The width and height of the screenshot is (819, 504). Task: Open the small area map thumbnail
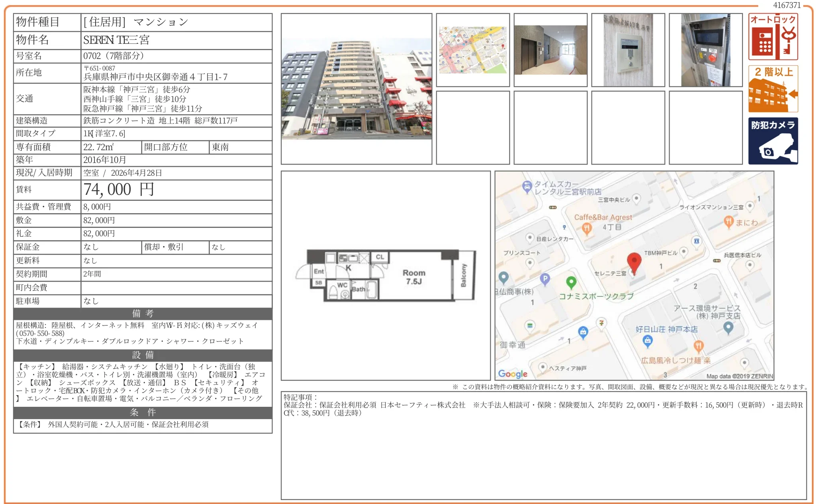point(473,50)
